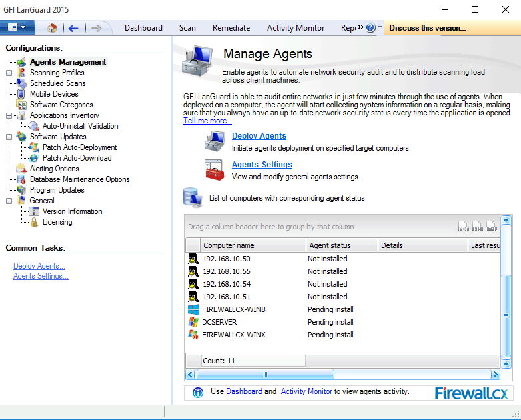
Task: Sort by the Agent status column header
Action: coord(342,245)
